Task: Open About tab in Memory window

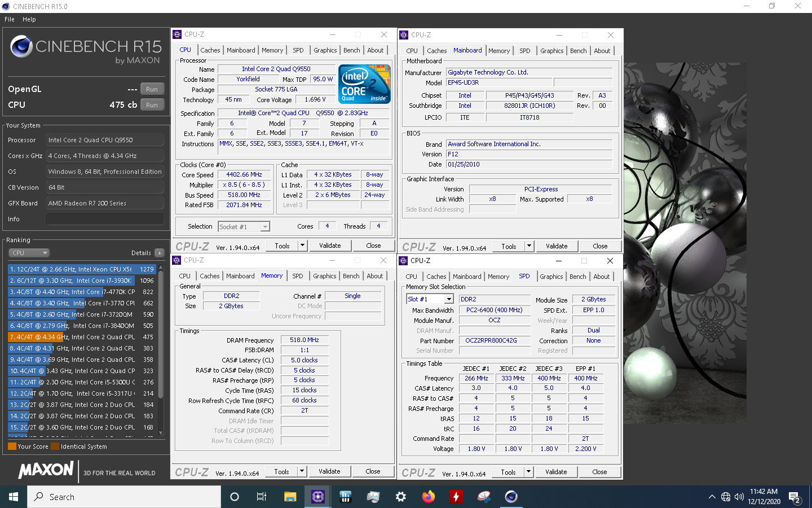Action: 375,276
